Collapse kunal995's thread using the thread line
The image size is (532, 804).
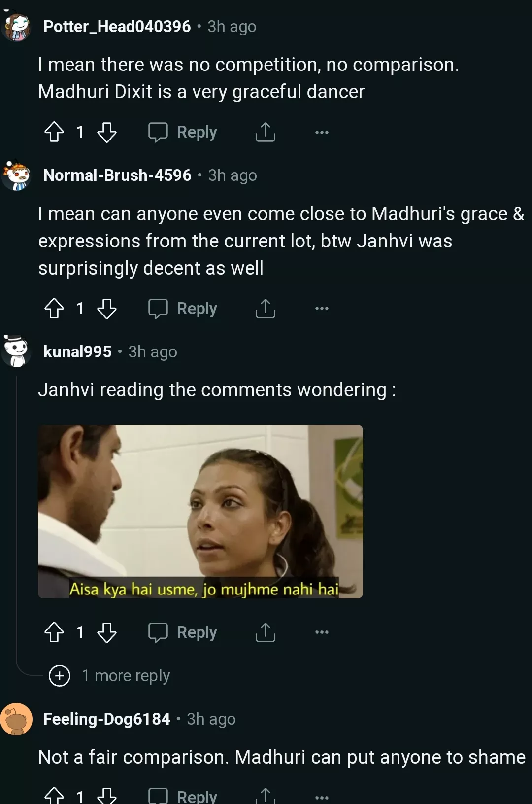click(x=16, y=518)
